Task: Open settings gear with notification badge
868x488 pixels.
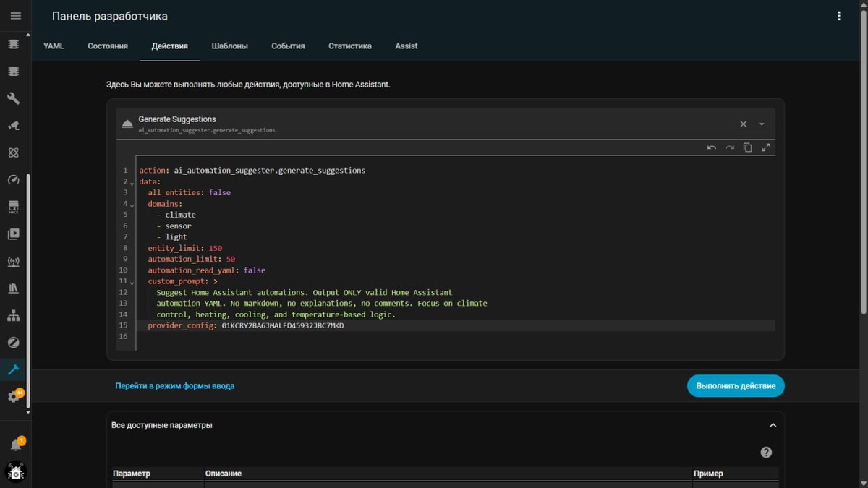Action: click(x=13, y=396)
